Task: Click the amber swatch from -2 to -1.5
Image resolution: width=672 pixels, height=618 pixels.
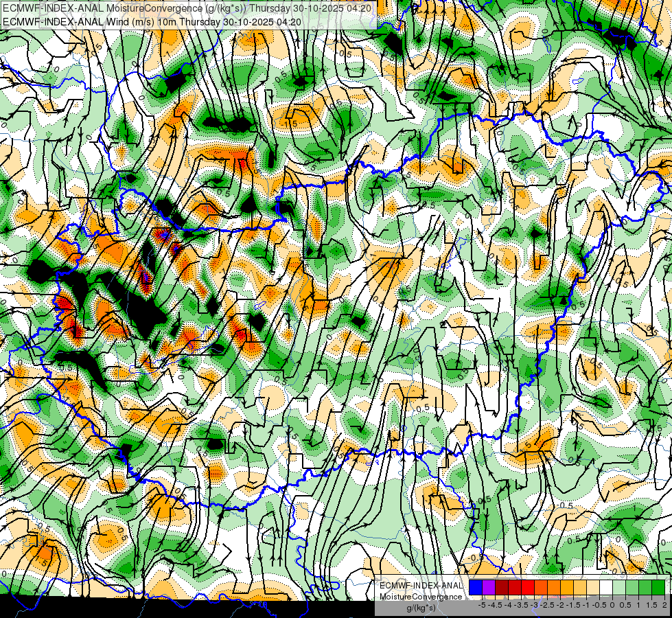Action: 566,588
